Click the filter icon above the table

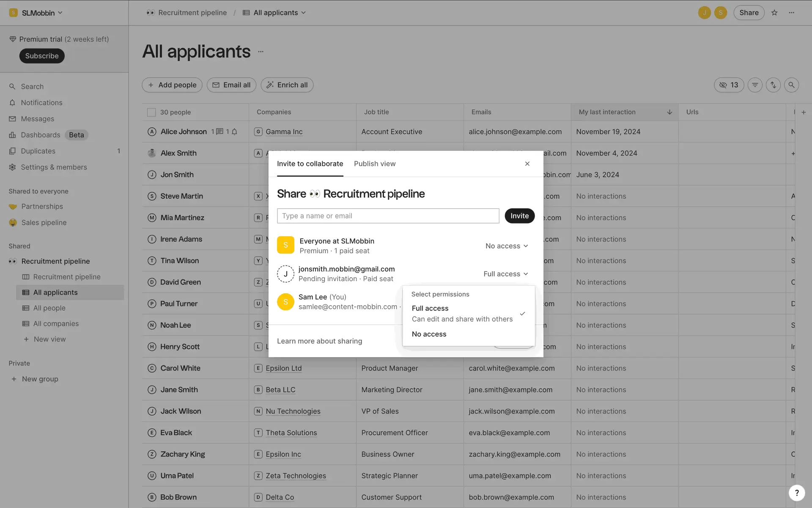[755, 85]
